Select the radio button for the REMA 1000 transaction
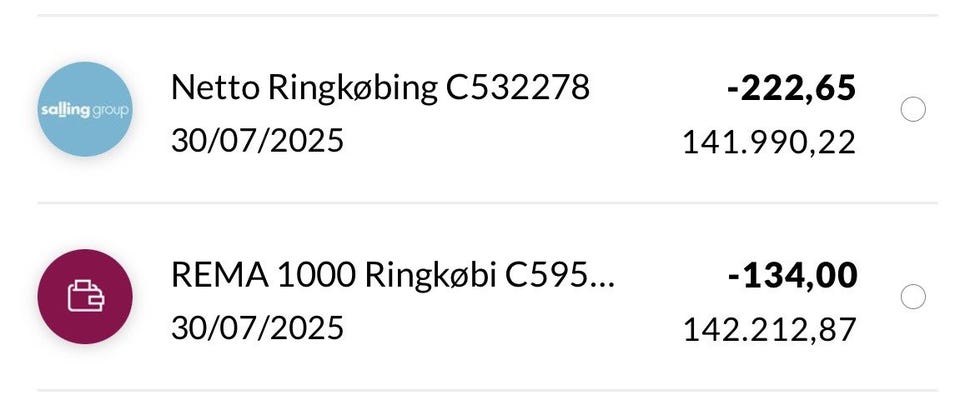The width and height of the screenshot is (960, 420). (x=913, y=296)
